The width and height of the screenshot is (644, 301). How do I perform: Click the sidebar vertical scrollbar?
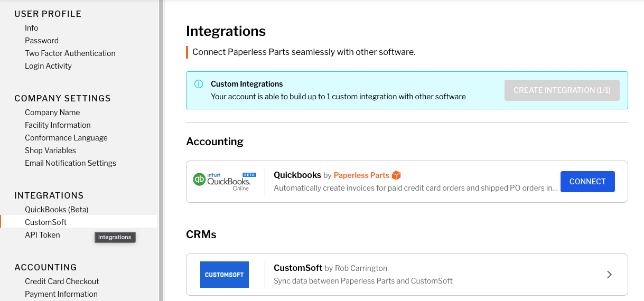(161, 150)
